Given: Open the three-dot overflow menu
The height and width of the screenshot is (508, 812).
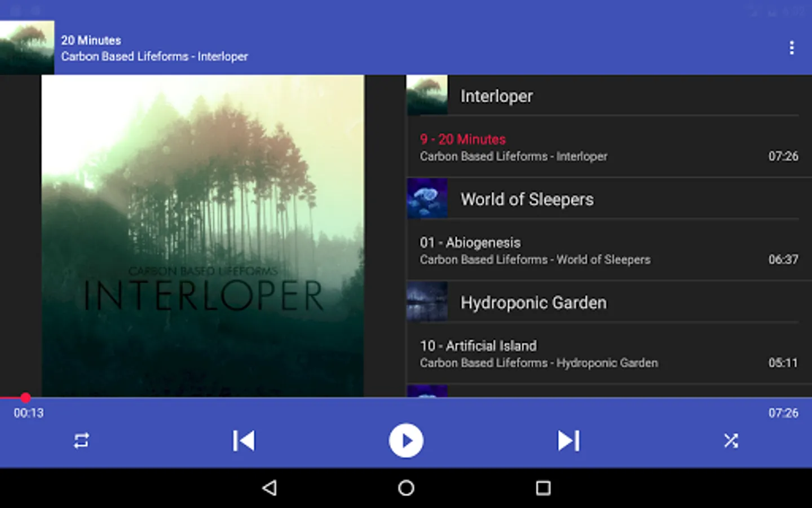Looking at the screenshot, I should click(x=792, y=48).
